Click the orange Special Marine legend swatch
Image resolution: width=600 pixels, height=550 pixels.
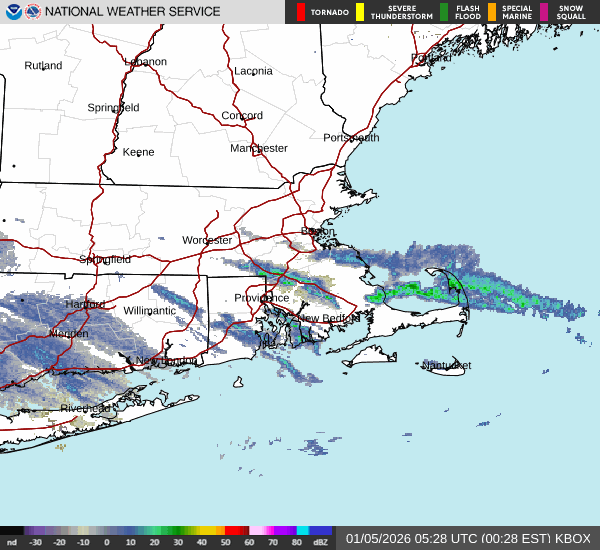[x=492, y=12]
